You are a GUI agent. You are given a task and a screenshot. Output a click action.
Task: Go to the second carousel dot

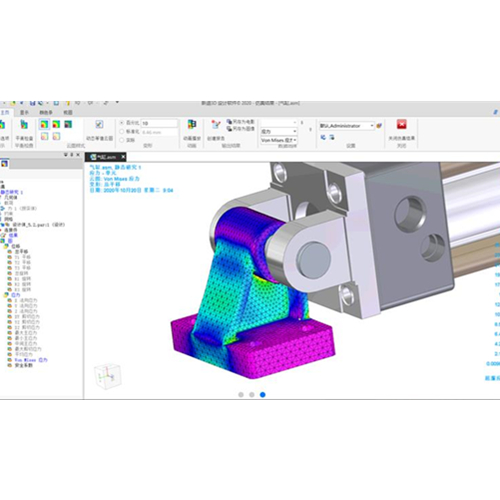click(x=252, y=395)
